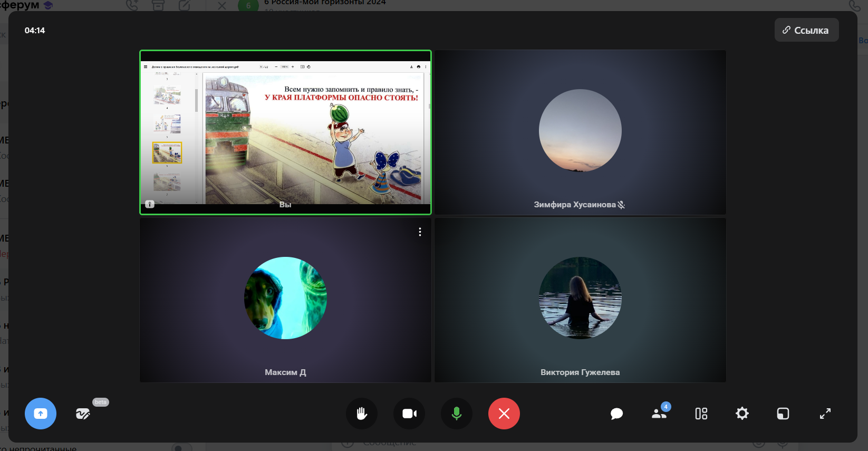This screenshot has height=451, width=868.
Task: Click the call timer 04:14
Action: point(35,31)
